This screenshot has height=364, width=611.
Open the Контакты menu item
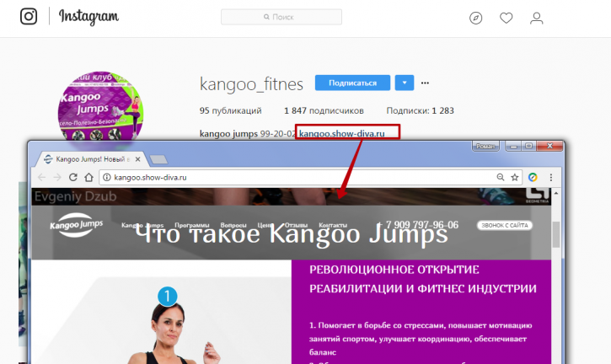coord(333,225)
